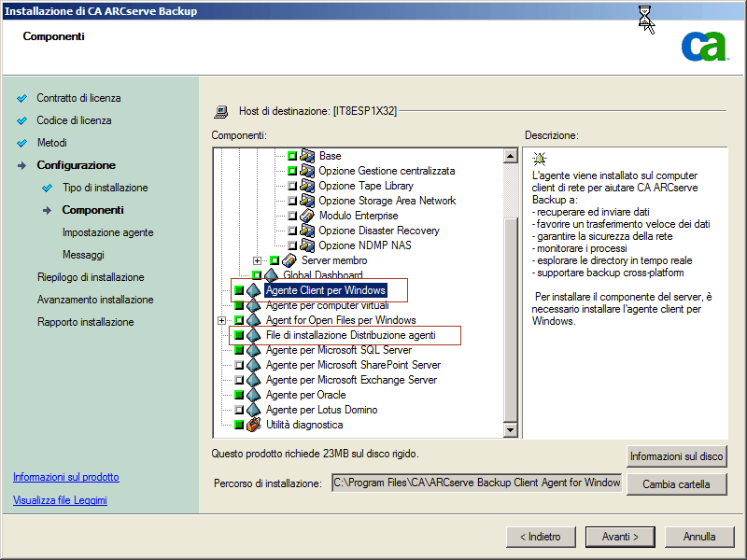Click the Agente per Microsoft SharePoint Server icon
The image size is (747, 560).
pos(253,365)
